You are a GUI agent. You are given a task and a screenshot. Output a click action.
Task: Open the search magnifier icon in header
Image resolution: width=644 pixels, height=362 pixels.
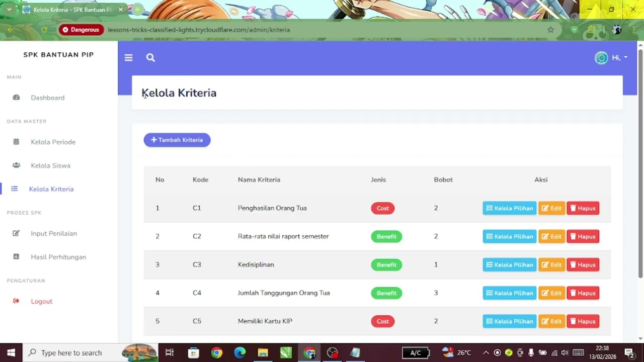[150, 58]
